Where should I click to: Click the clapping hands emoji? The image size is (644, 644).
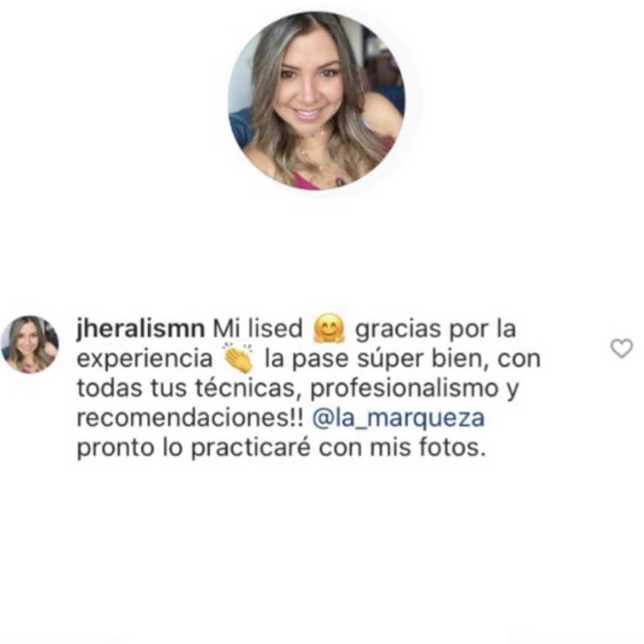click(238, 357)
